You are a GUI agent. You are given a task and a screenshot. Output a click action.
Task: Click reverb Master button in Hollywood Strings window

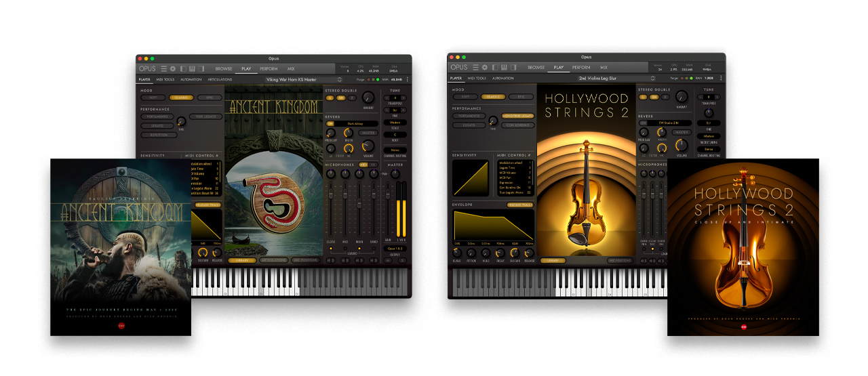(682, 132)
